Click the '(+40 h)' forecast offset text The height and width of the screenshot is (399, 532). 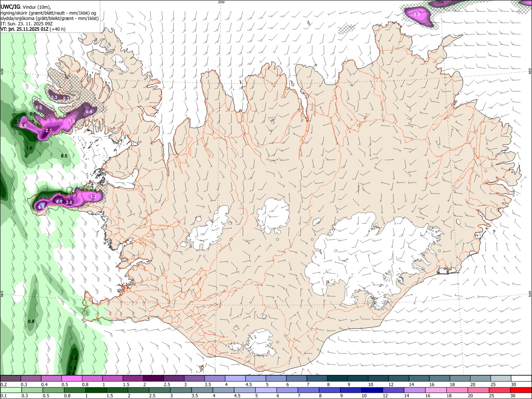click(58, 29)
